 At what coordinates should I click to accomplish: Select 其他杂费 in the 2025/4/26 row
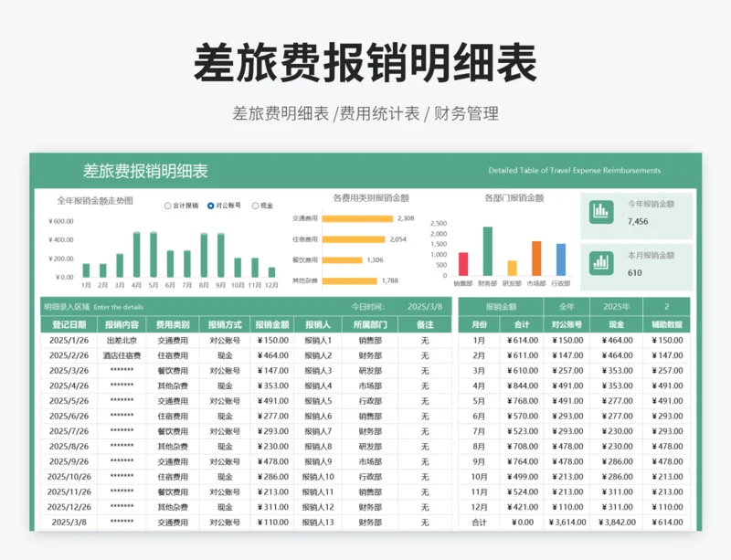pos(173,386)
